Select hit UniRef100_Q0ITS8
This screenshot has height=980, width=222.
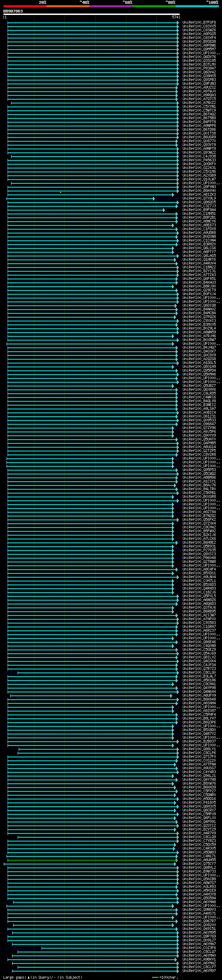tap(199, 133)
